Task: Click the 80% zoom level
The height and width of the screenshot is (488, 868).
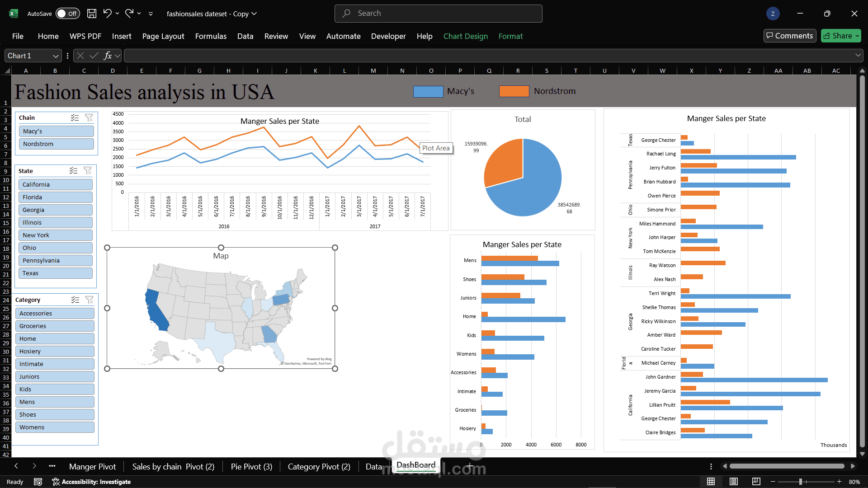Action: pyautogui.click(x=854, y=482)
